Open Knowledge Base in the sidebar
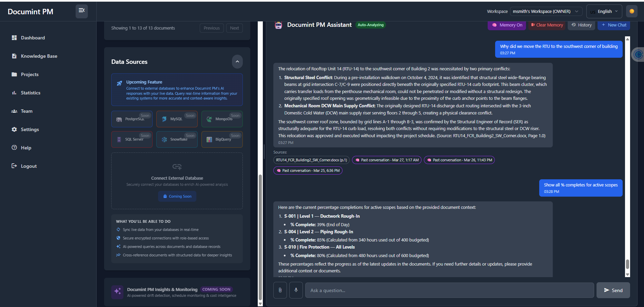 tap(39, 56)
